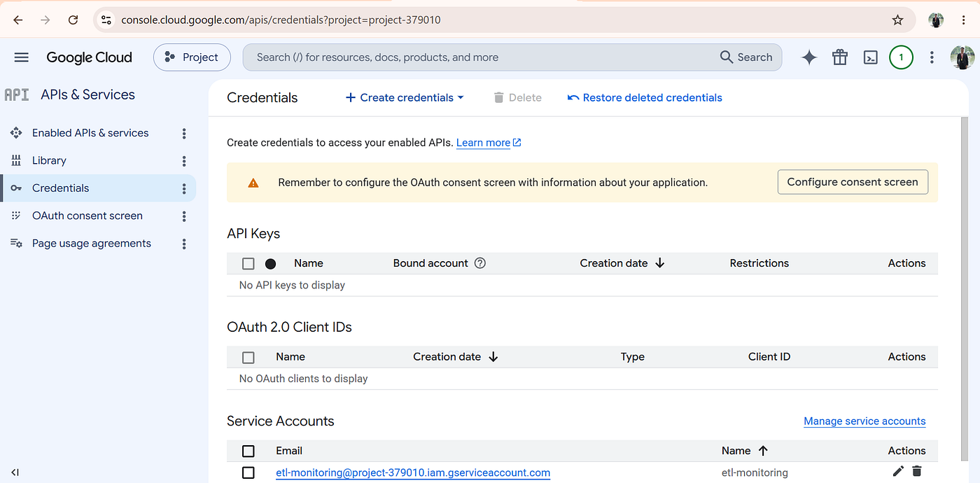Reload the page

pos(73,20)
